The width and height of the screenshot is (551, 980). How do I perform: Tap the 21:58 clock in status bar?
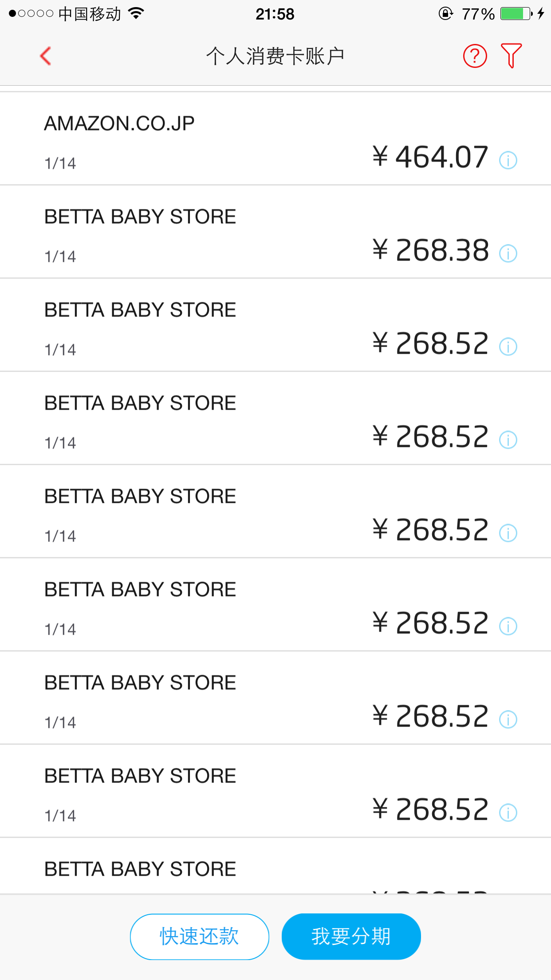[x=275, y=14]
